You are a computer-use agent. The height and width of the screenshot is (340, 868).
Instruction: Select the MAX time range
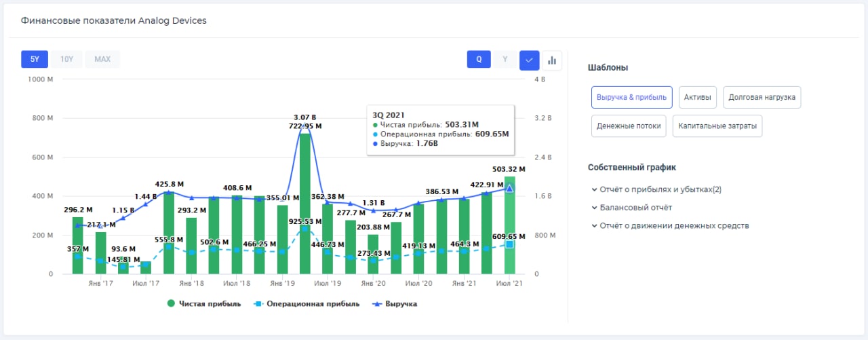coord(102,59)
